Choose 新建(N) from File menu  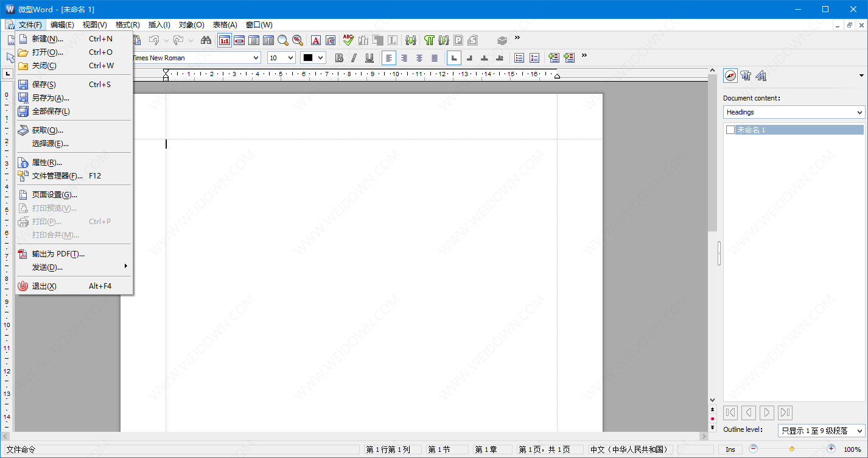pyautogui.click(x=74, y=38)
